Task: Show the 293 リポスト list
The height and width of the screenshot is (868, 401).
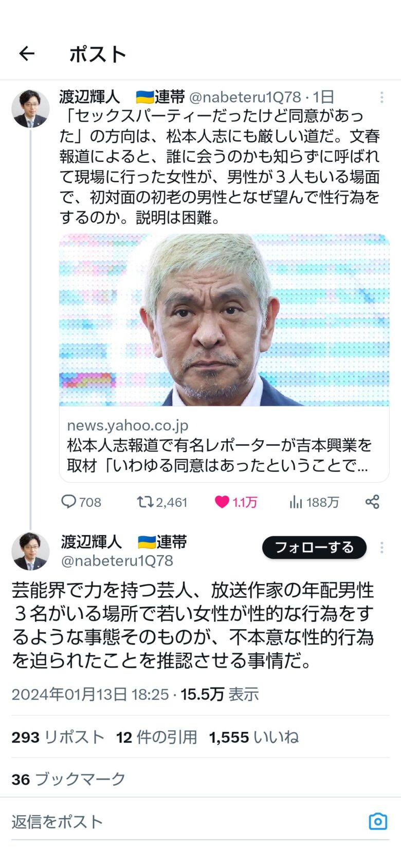Action: pyautogui.click(x=58, y=737)
